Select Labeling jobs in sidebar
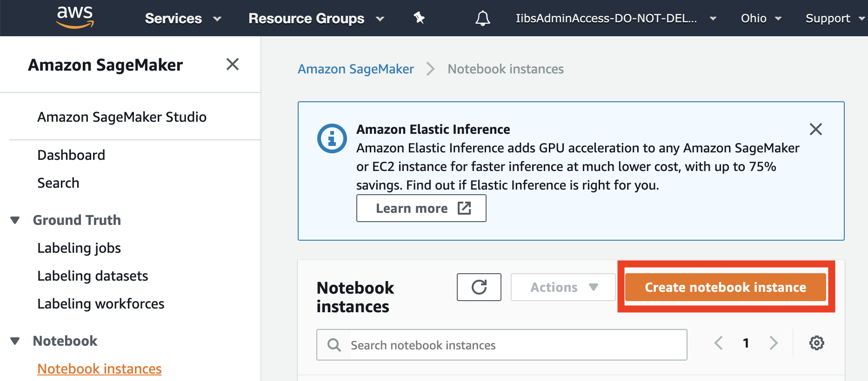Screen dimensions: 868x381 click(x=79, y=248)
